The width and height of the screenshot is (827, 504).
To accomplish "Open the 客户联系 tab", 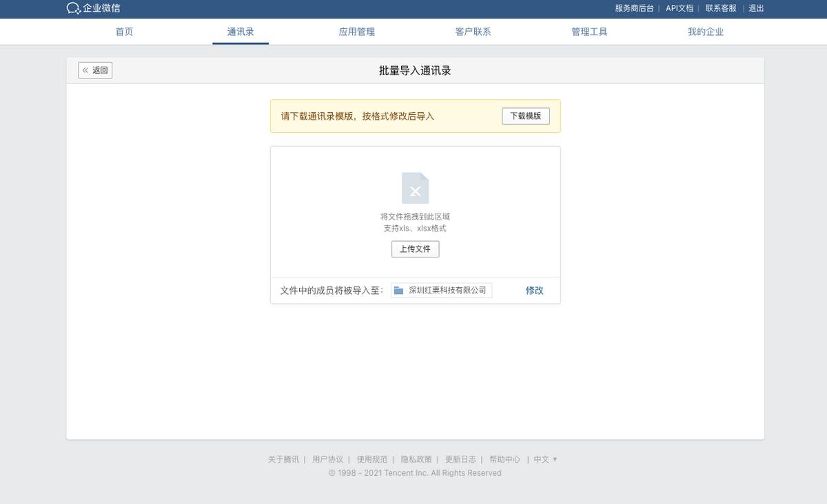I will pos(473,31).
